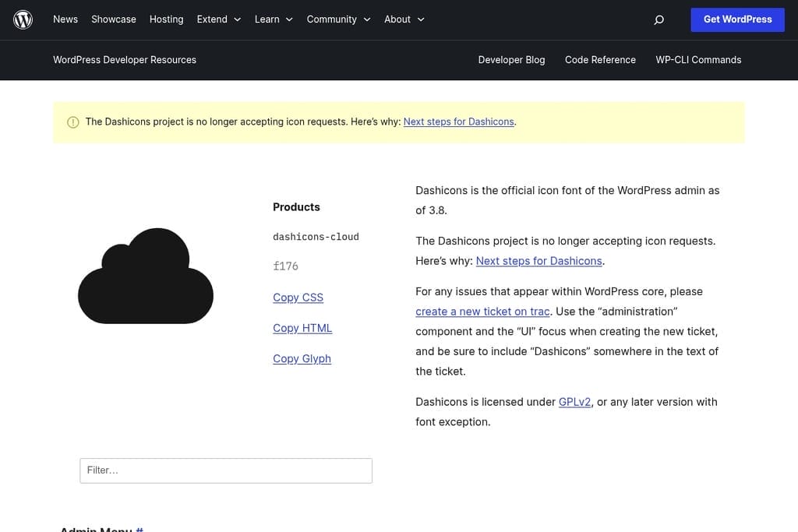Click the Copy HTML link
Viewport: 798px width, 532px height.
click(302, 328)
